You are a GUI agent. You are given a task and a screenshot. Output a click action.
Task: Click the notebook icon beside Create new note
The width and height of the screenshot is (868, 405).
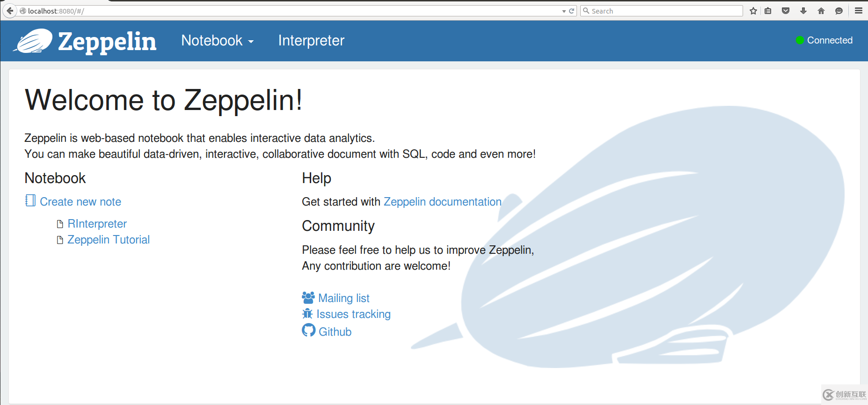click(30, 201)
